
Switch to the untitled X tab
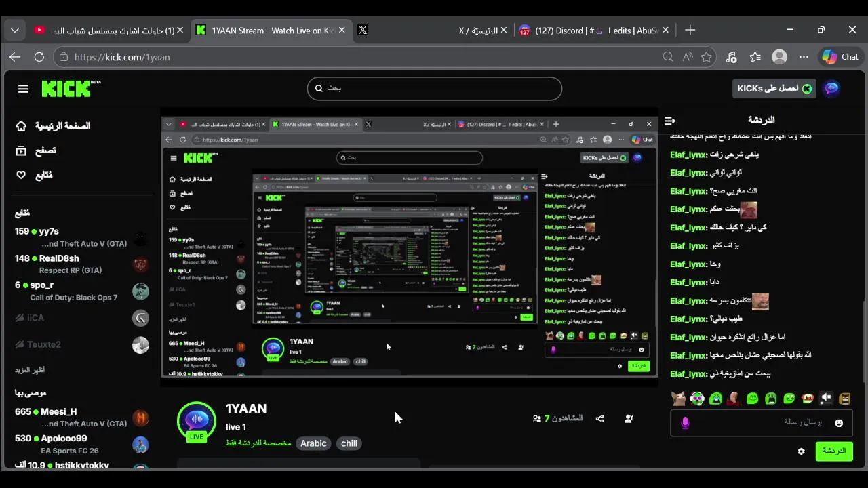[363, 30]
